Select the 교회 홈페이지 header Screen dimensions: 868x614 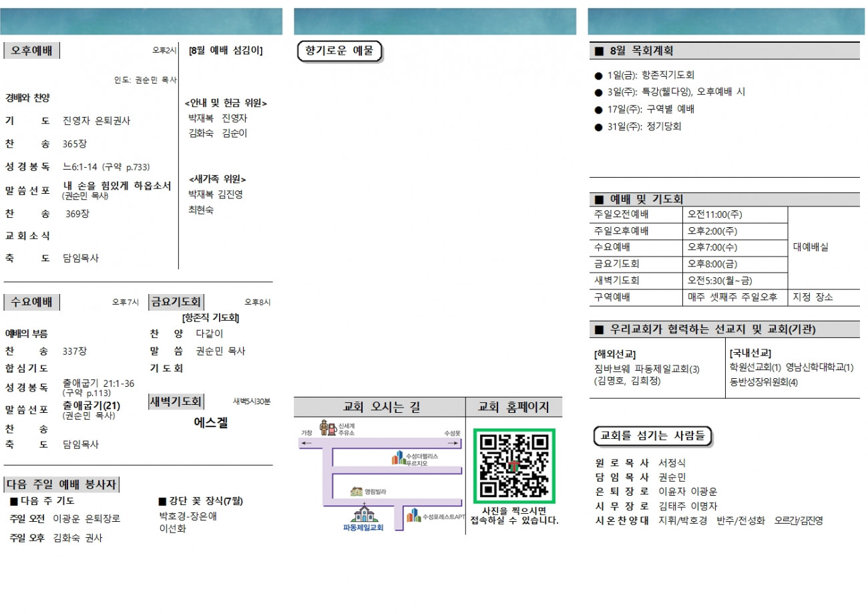pos(514,407)
